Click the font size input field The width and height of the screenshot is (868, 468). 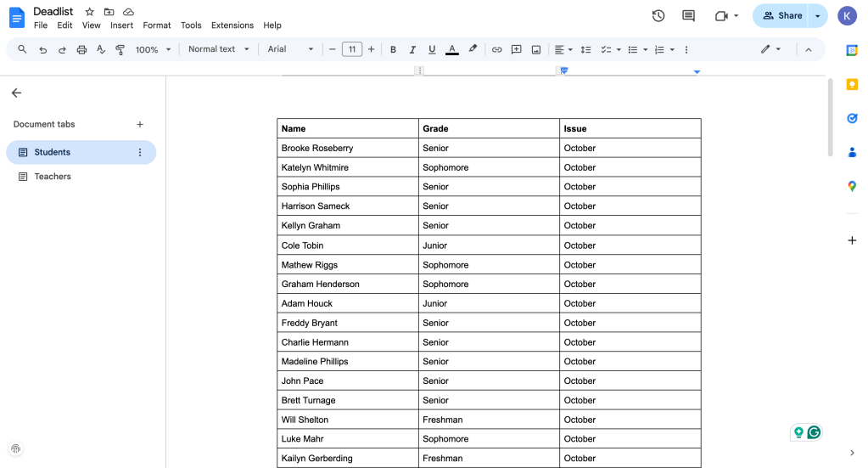click(352, 49)
